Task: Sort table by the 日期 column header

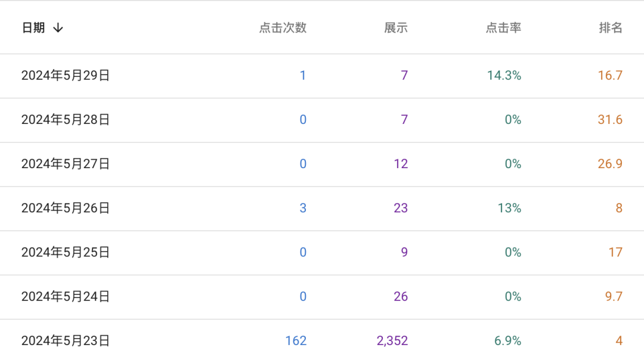Action: point(33,28)
